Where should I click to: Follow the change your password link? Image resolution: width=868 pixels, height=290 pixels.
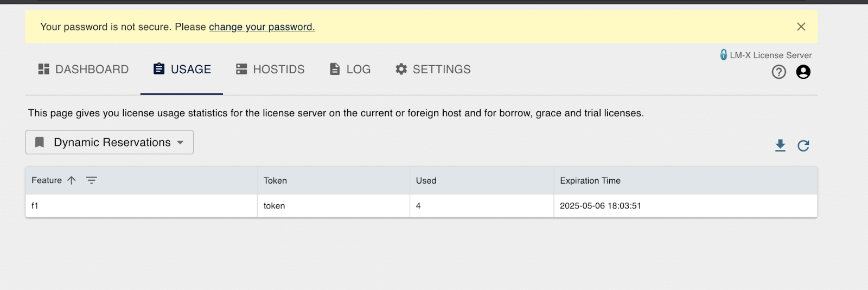(x=262, y=27)
